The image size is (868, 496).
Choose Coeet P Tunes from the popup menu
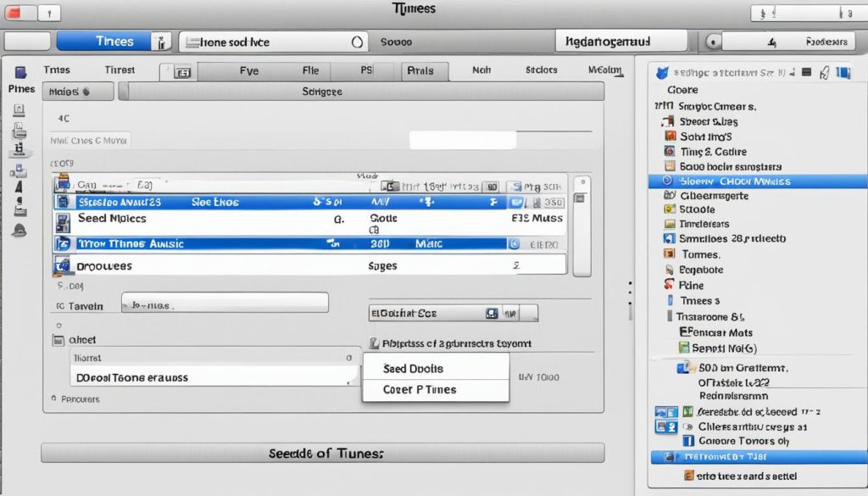tap(436, 390)
